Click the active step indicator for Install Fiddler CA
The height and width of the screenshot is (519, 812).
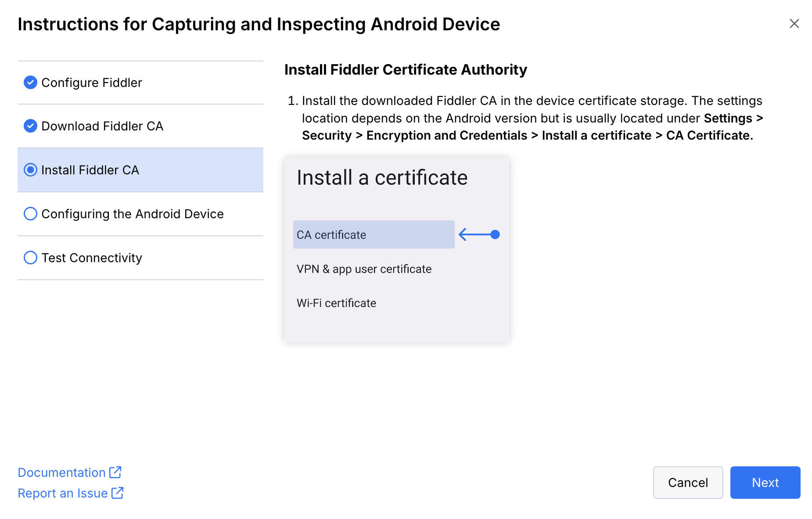pos(30,170)
